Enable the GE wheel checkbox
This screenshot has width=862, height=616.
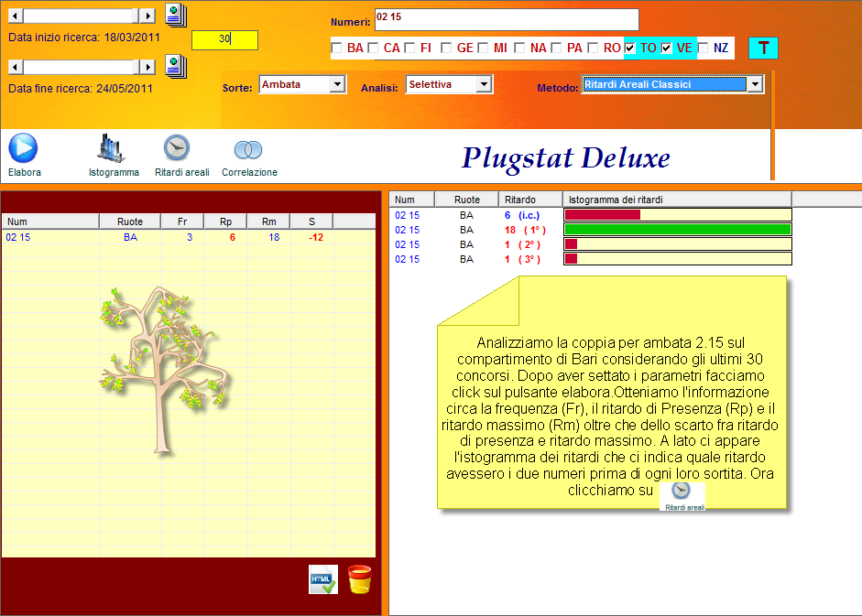(446, 48)
